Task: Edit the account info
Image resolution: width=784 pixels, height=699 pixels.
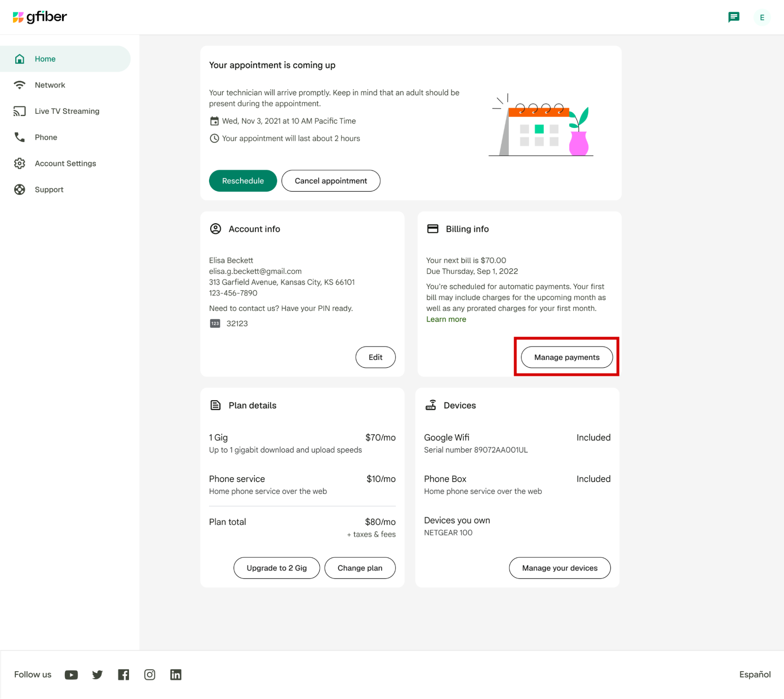Action: tap(375, 357)
